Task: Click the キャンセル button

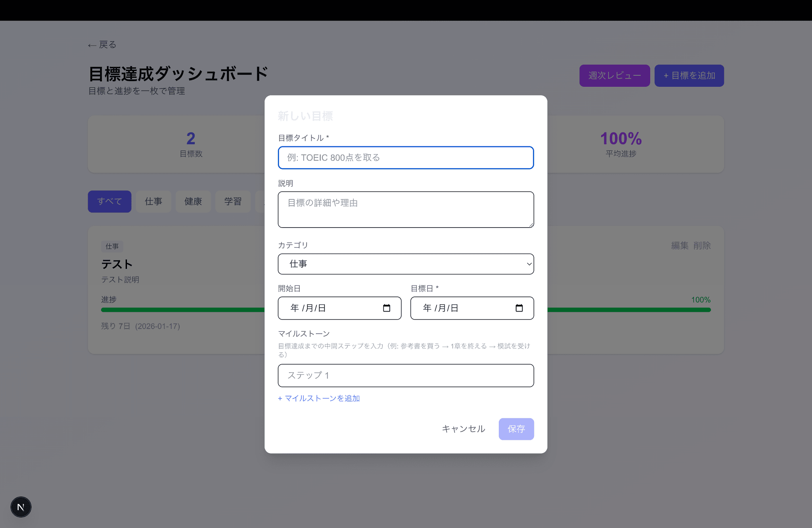Action: point(463,429)
